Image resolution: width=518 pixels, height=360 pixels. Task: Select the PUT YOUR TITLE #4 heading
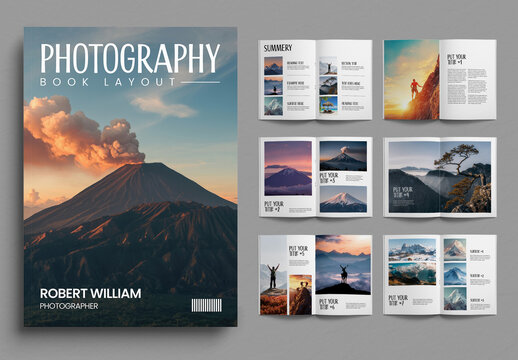point(403,192)
